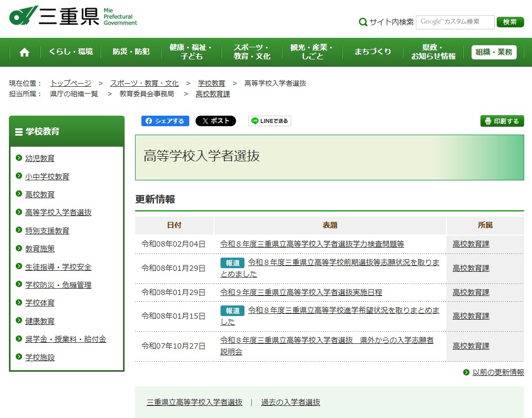This screenshot has width=532, height=418.
Task: Click inside the Google custom search field
Action: click(x=455, y=22)
